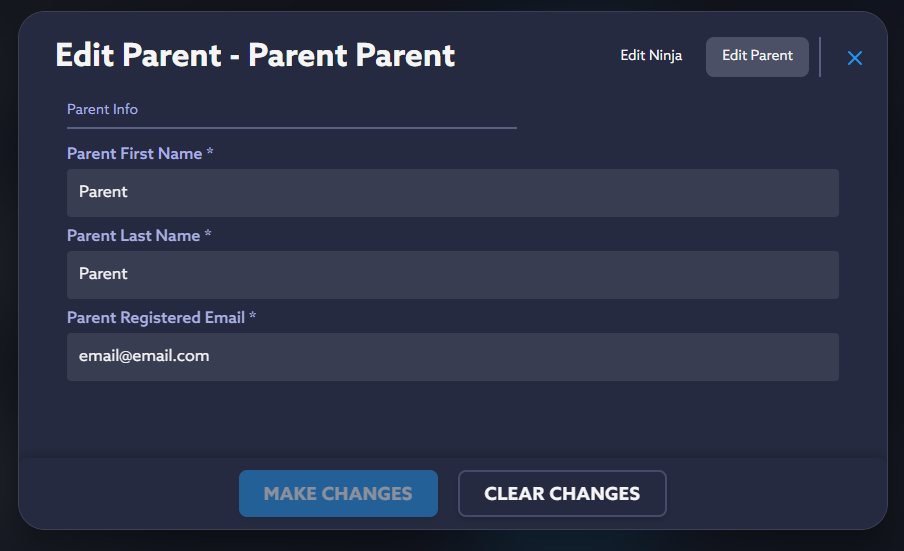Click the Parent Registered Email label
This screenshot has height=551, width=904.
155,318
